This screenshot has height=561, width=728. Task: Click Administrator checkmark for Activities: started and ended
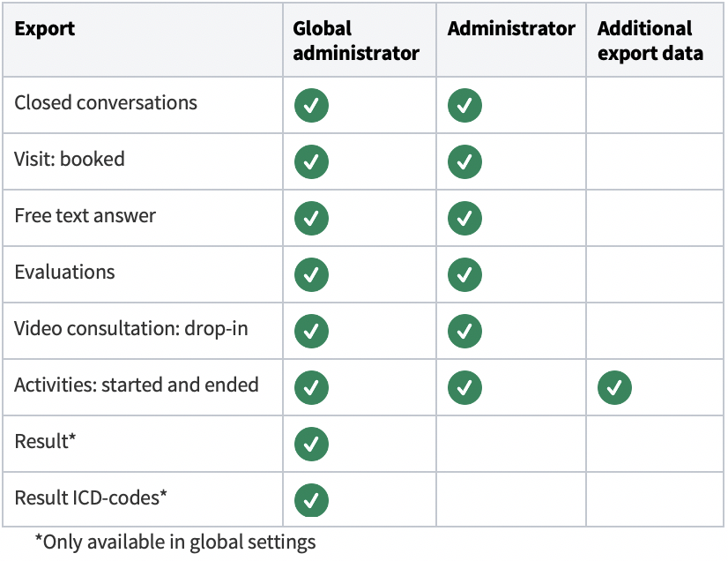tap(464, 387)
